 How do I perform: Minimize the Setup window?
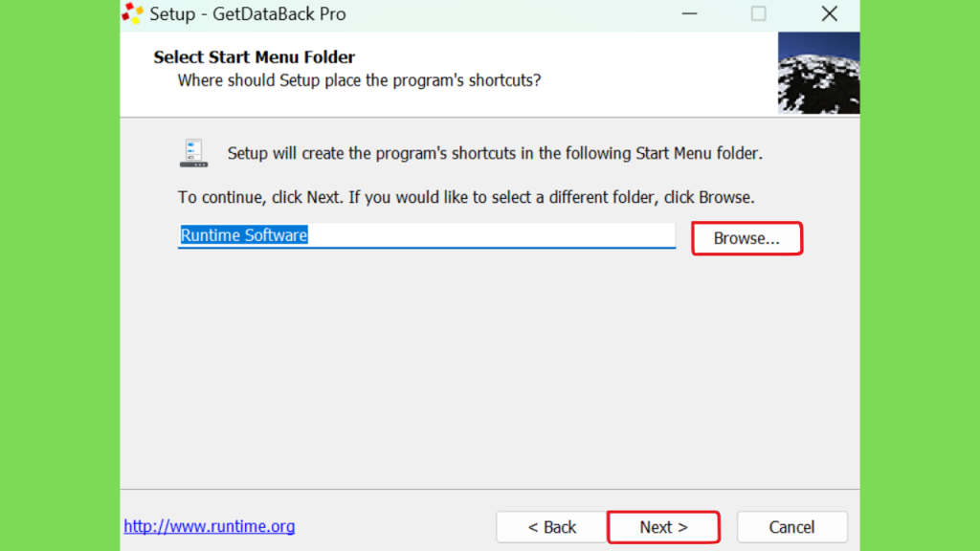pyautogui.click(x=689, y=13)
